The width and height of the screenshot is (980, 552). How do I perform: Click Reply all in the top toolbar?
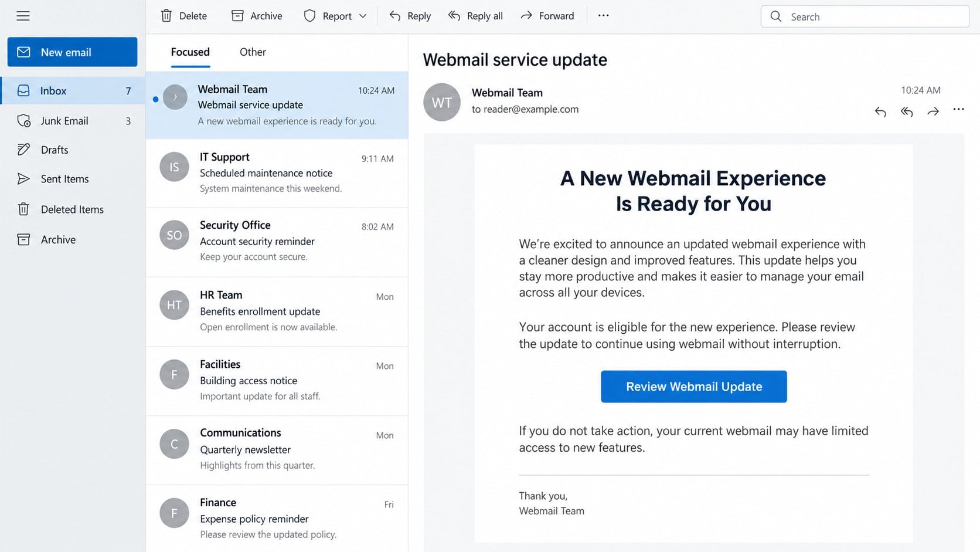point(475,16)
